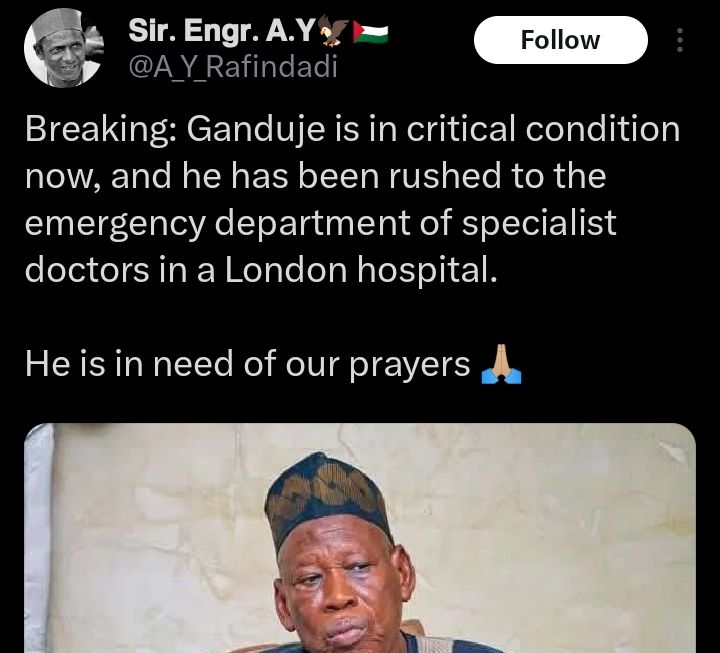Image resolution: width=720 pixels, height=653 pixels.
Task: Open the @A_Y_Rafindadi handle link
Action: (x=233, y=67)
